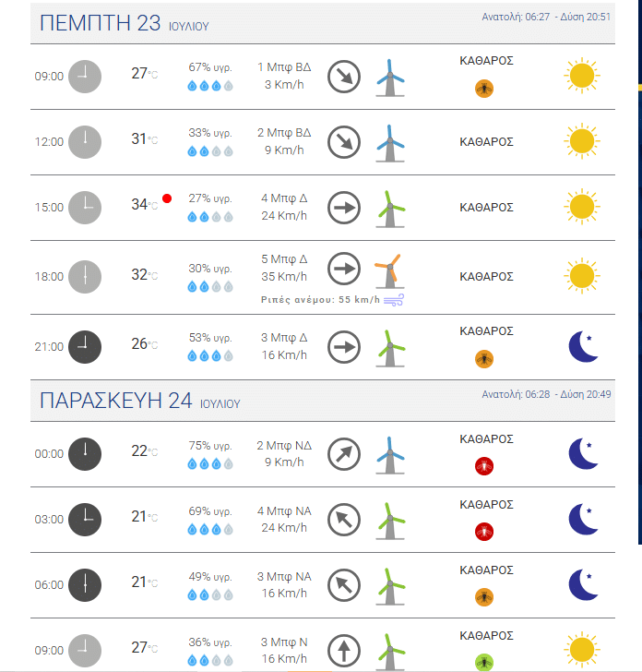Click the upward wind arrow in Friday's 09:00 row

click(344, 651)
